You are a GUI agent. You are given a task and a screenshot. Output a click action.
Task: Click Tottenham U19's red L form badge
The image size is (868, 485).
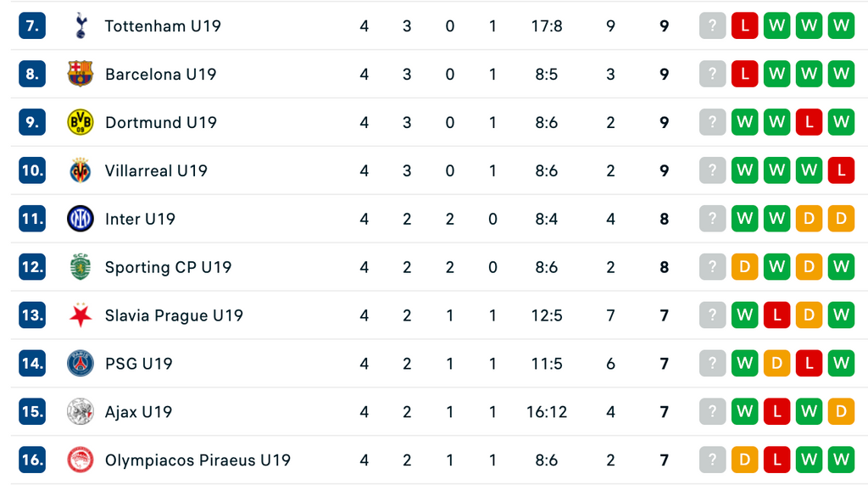(x=745, y=26)
